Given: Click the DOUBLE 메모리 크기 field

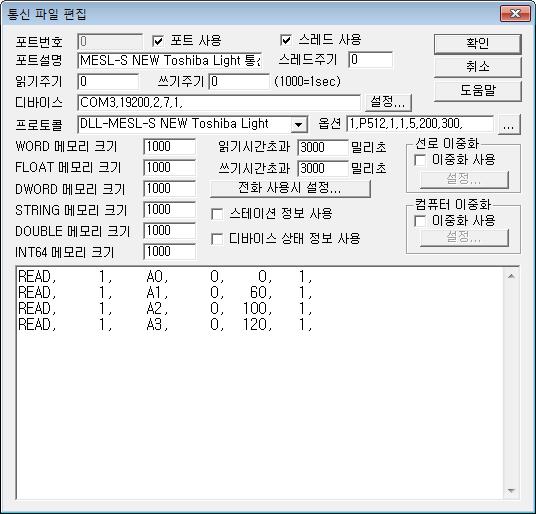Looking at the screenshot, I should pyautogui.click(x=170, y=231).
